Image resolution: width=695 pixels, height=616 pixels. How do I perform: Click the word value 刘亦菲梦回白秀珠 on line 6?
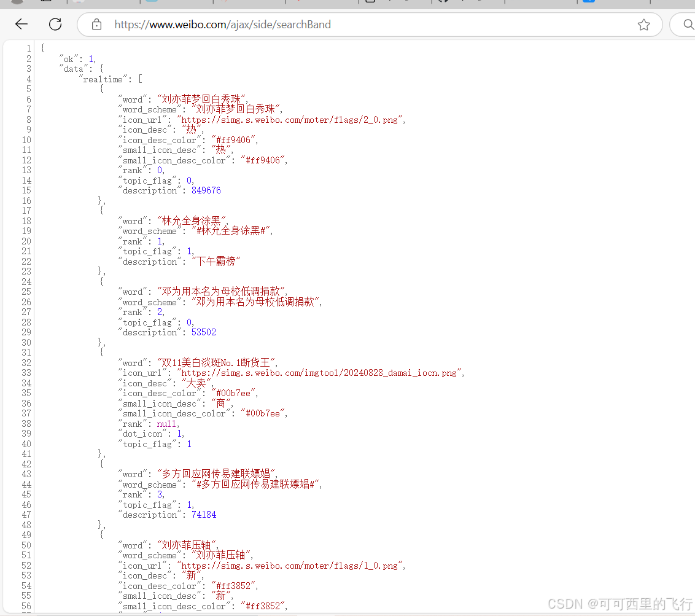(203, 99)
